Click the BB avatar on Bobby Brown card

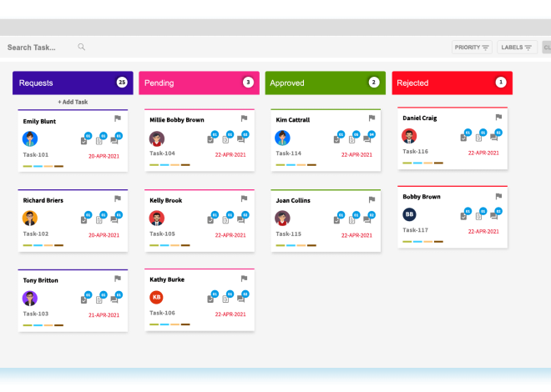[409, 214]
